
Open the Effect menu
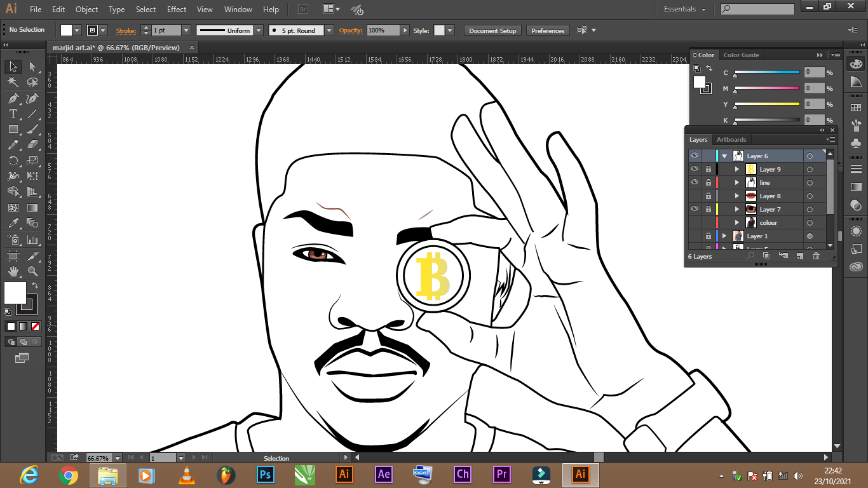coord(177,10)
